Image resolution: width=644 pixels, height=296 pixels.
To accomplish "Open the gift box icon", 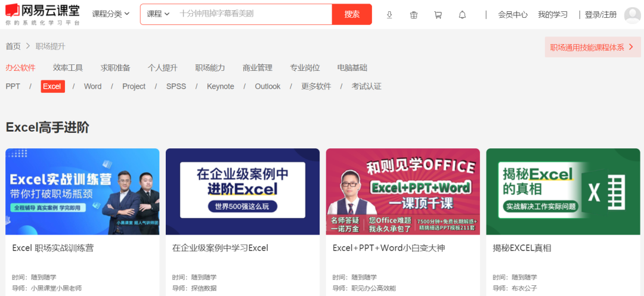I will pyautogui.click(x=414, y=15).
